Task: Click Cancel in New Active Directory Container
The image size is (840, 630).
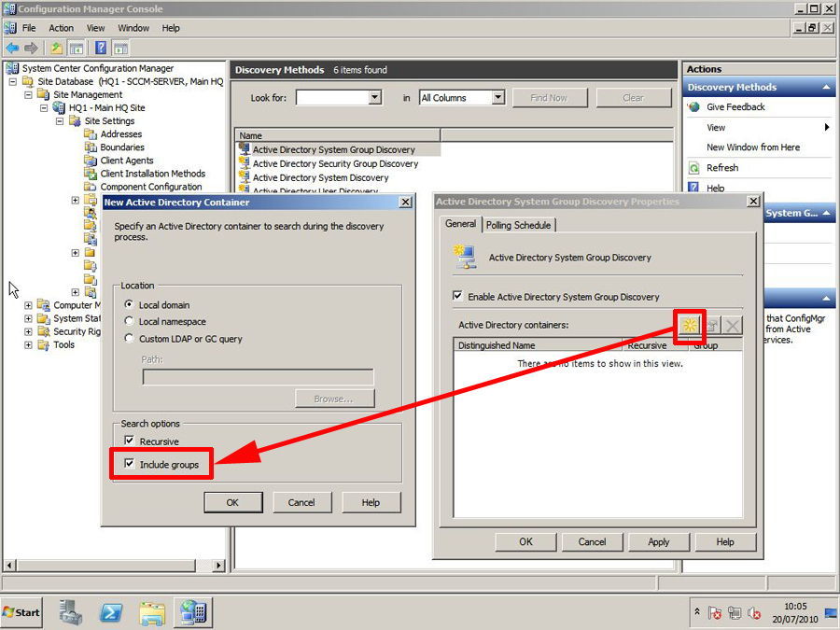Action: [301, 502]
